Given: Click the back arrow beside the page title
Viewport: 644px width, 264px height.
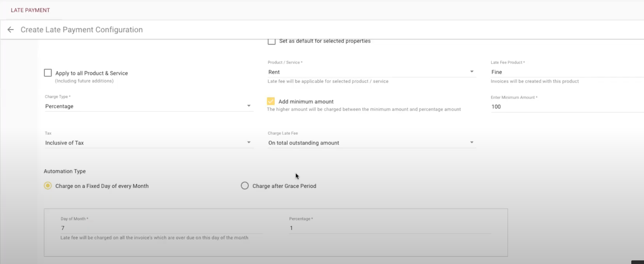Looking at the screenshot, I should coord(11,30).
